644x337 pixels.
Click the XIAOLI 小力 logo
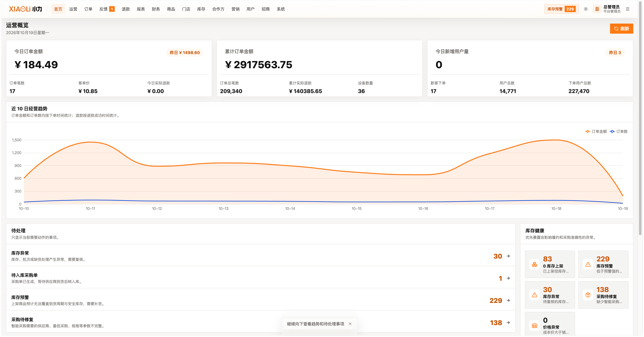coord(25,9)
